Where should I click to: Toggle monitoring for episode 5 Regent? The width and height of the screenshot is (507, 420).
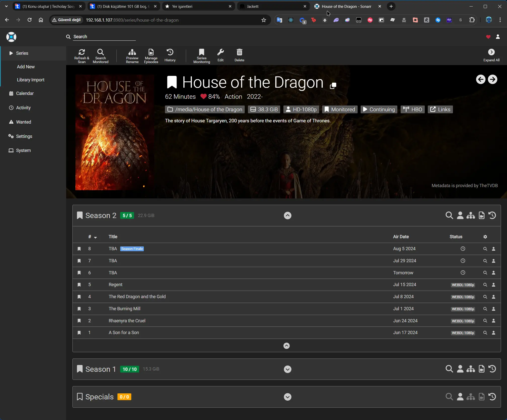pyautogui.click(x=79, y=285)
